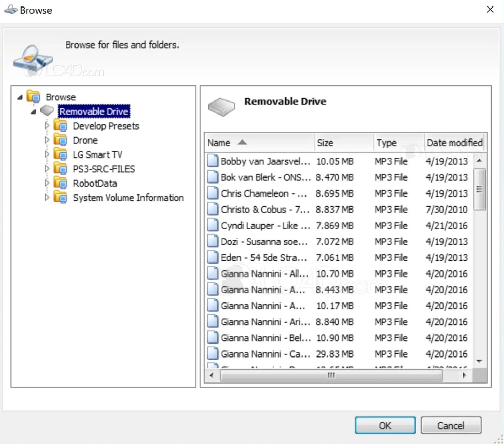Viewport: 504px width, 444px height.
Task: Click the LG Smart TV folder icon
Action: coord(60,154)
